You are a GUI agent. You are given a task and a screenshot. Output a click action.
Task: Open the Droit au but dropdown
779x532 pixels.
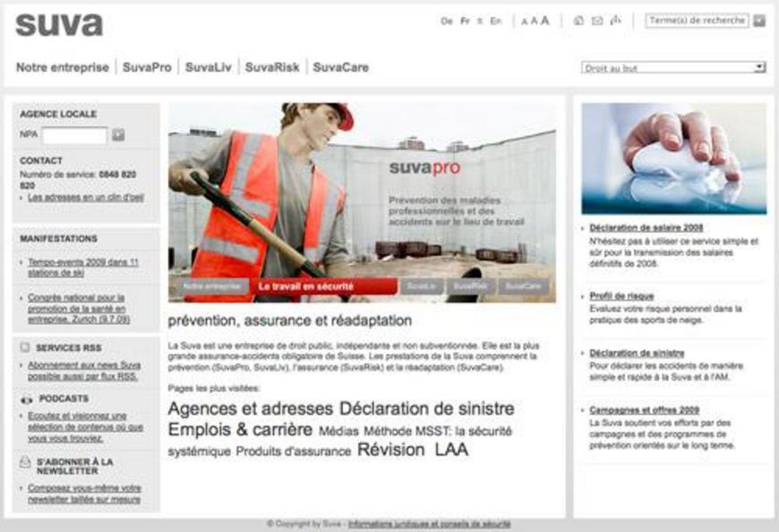pos(673,67)
